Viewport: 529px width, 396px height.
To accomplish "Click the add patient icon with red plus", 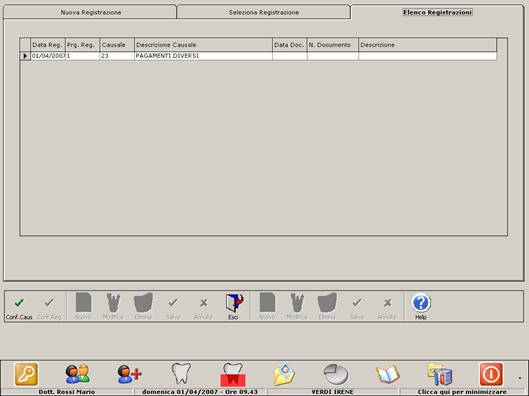I will [x=130, y=374].
